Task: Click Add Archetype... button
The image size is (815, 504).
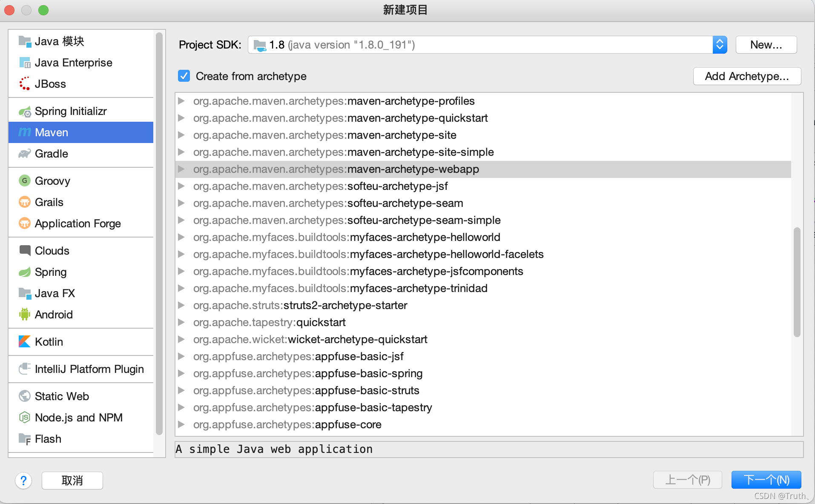Action: click(x=747, y=76)
